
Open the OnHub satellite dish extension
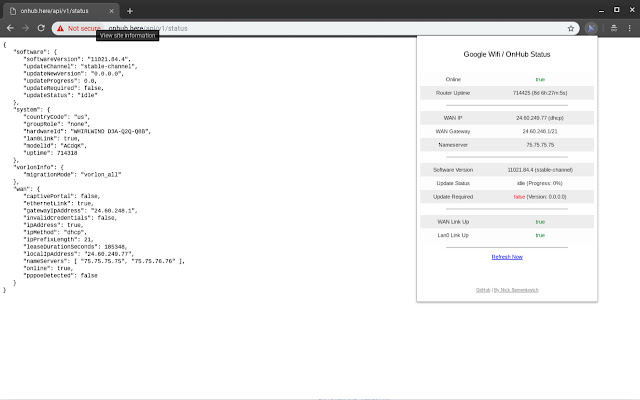pos(591,28)
